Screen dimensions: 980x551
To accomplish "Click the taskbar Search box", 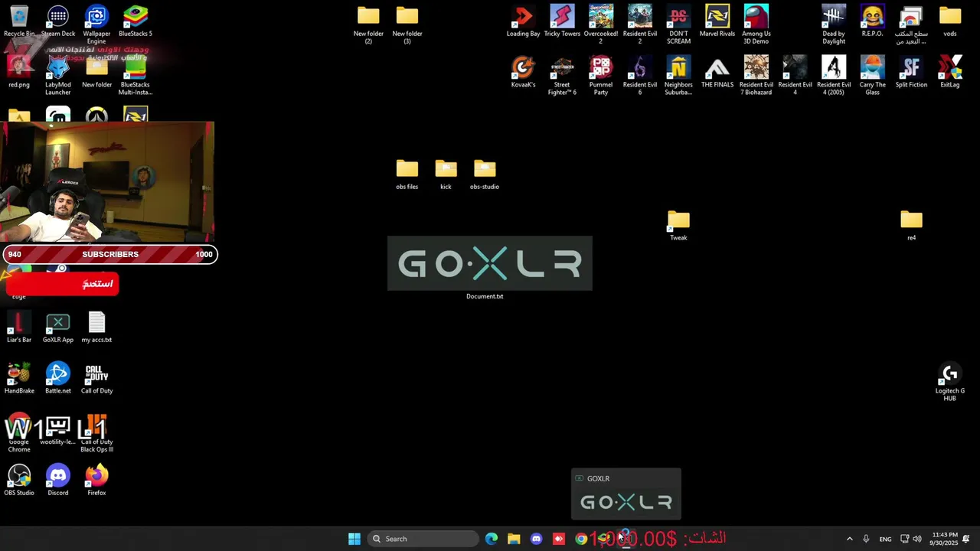I will point(423,539).
